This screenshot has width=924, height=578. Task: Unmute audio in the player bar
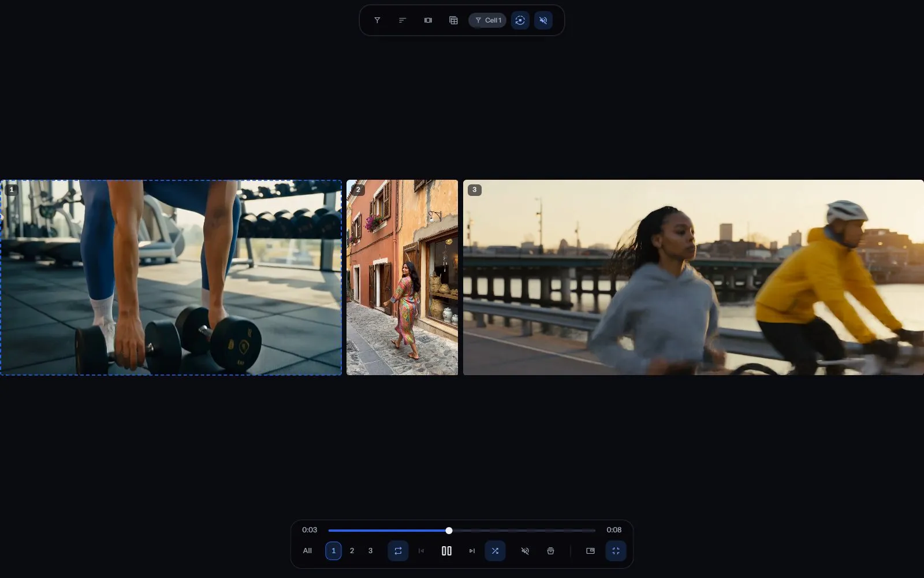coord(525,551)
